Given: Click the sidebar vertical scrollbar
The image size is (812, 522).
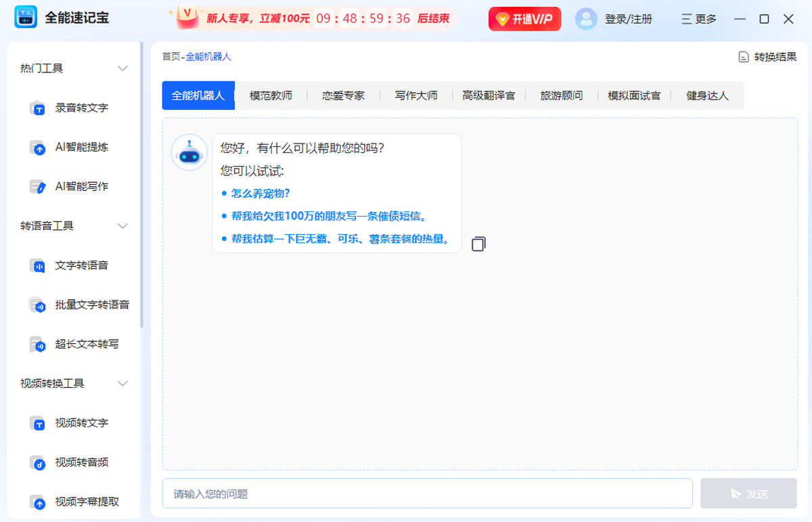Looking at the screenshot, I should 141,183.
